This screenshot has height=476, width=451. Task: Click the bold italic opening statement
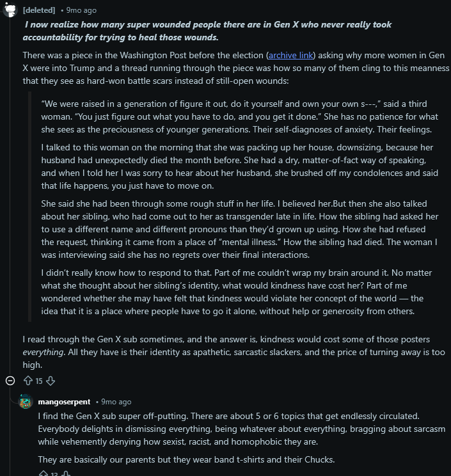[x=208, y=31]
